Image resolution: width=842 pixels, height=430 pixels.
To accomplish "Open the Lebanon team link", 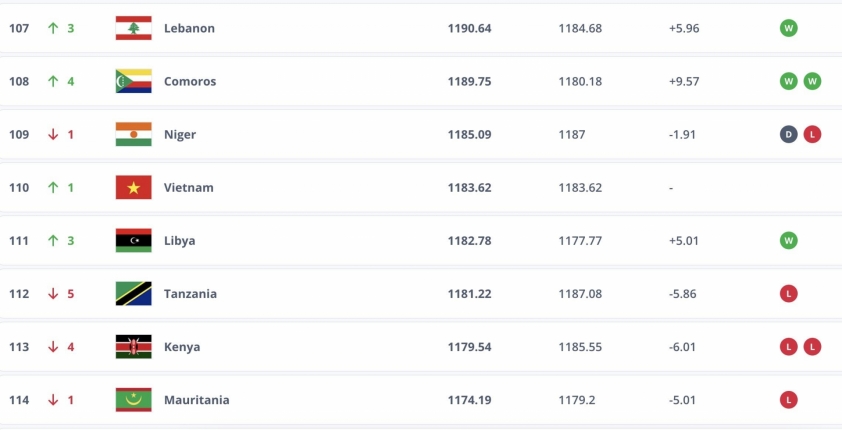I will pyautogui.click(x=189, y=28).
